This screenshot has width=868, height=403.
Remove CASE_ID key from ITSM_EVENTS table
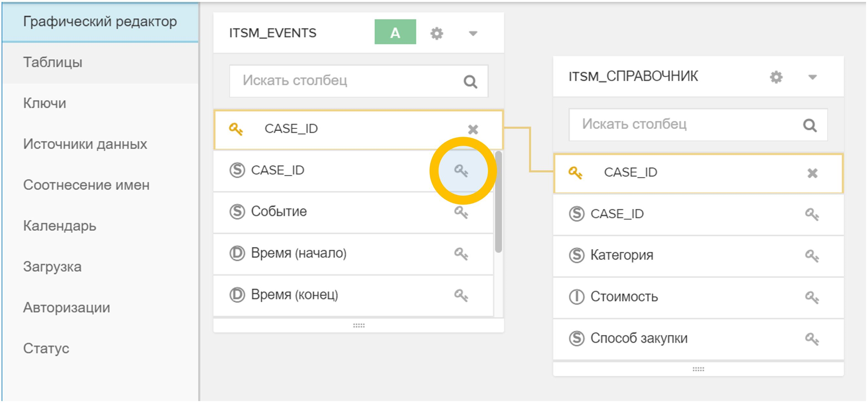click(x=473, y=129)
